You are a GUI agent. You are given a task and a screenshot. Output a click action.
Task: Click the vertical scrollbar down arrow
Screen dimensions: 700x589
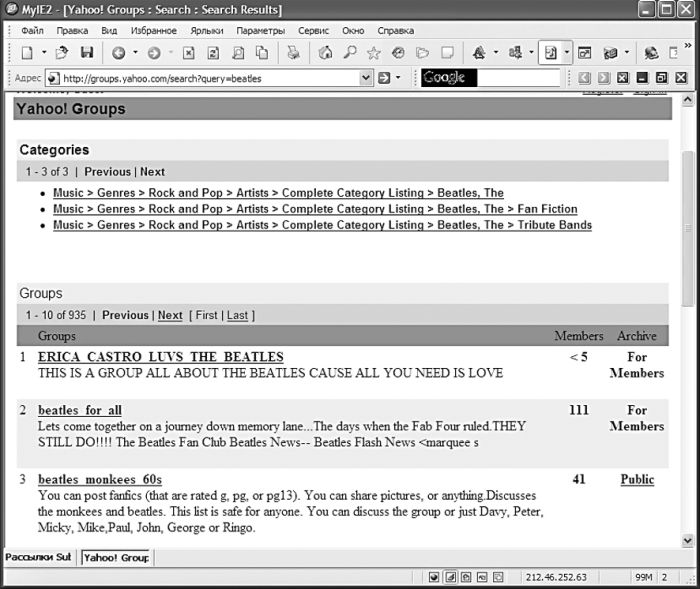point(687,540)
